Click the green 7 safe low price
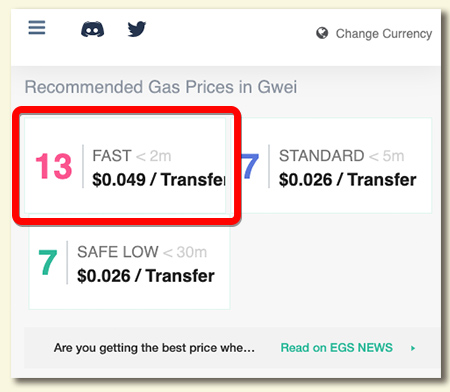The height and width of the screenshot is (392, 450). coord(48,262)
